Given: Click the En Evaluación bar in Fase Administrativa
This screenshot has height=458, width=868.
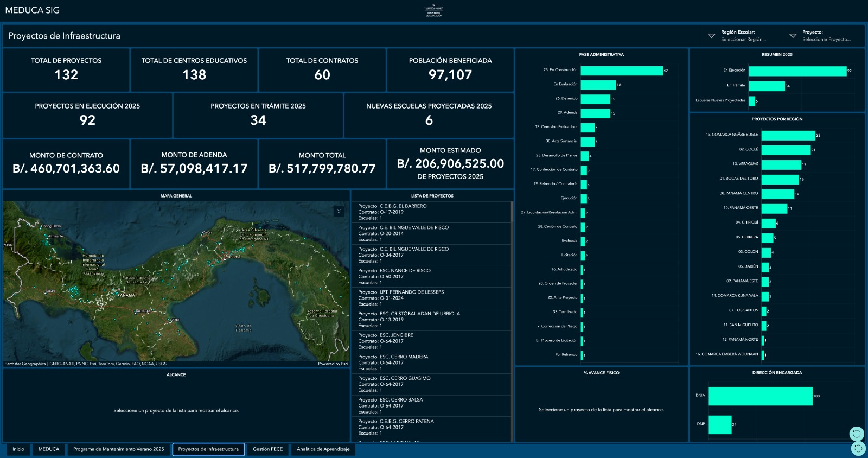Looking at the screenshot, I should click(598, 85).
